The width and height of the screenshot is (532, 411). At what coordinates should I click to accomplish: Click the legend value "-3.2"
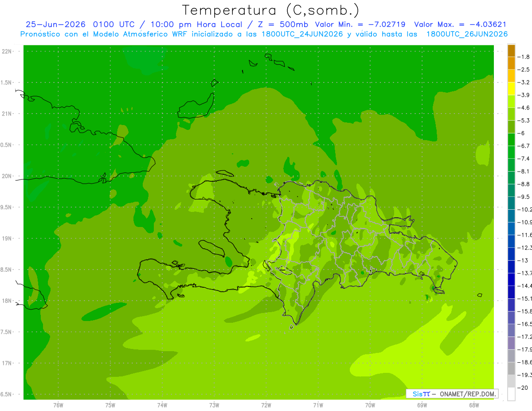point(524,82)
